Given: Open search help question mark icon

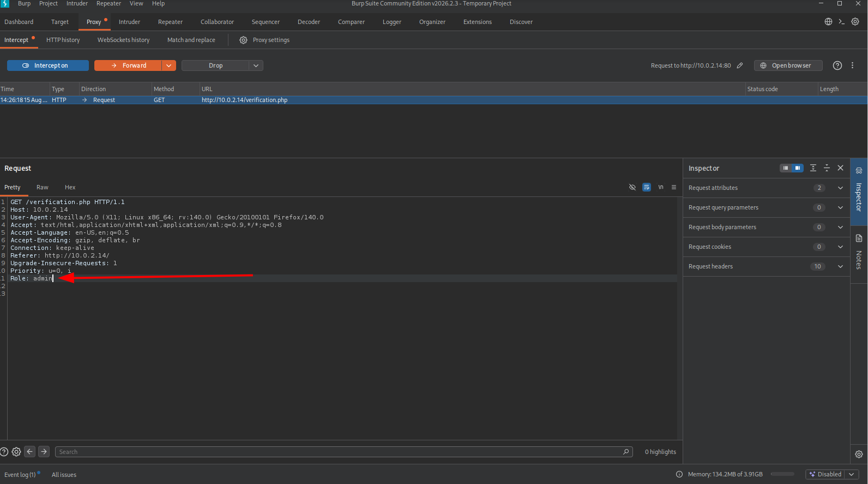Looking at the screenshot, I should click(x=4, y=452).
